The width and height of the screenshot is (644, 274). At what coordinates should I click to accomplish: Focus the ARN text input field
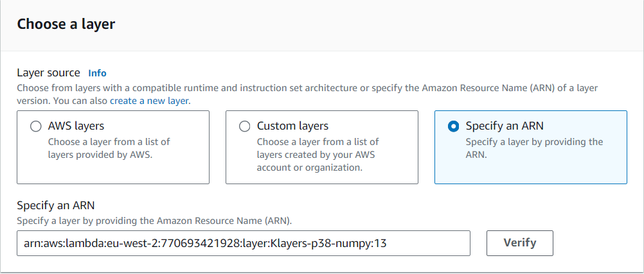coord(243,243)
